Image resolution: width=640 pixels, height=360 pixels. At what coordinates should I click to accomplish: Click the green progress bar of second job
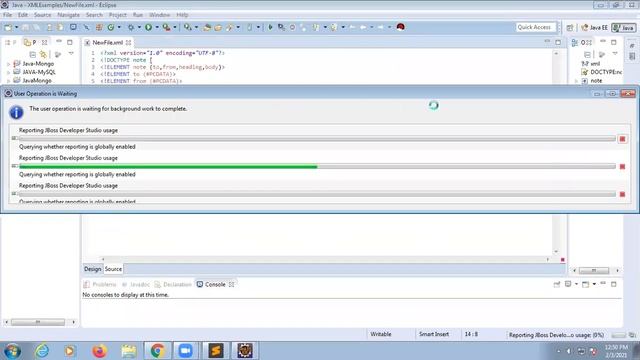pos(168,167)
